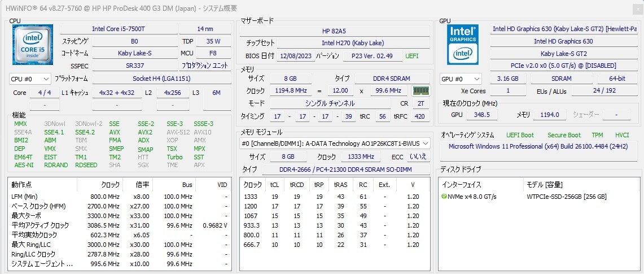Click the L3 cache 6M value
The height and width of the screenshot is (274, 644).
[216, 93]
